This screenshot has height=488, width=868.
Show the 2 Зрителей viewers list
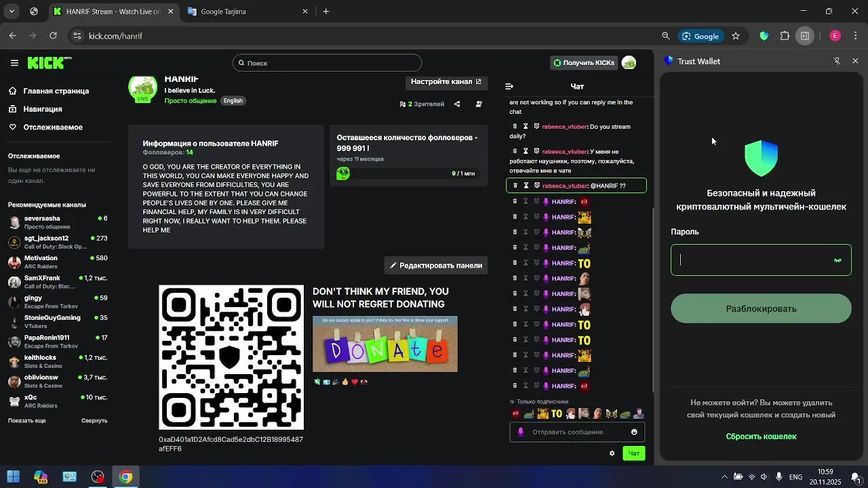[422, 104]
